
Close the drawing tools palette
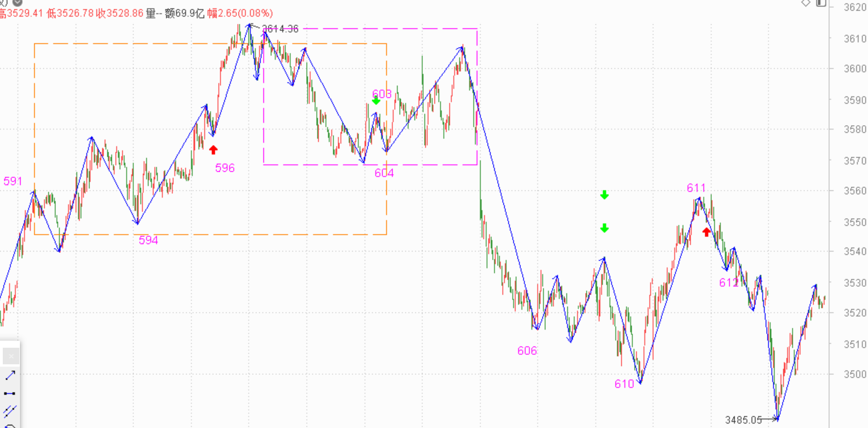(11, 356)
